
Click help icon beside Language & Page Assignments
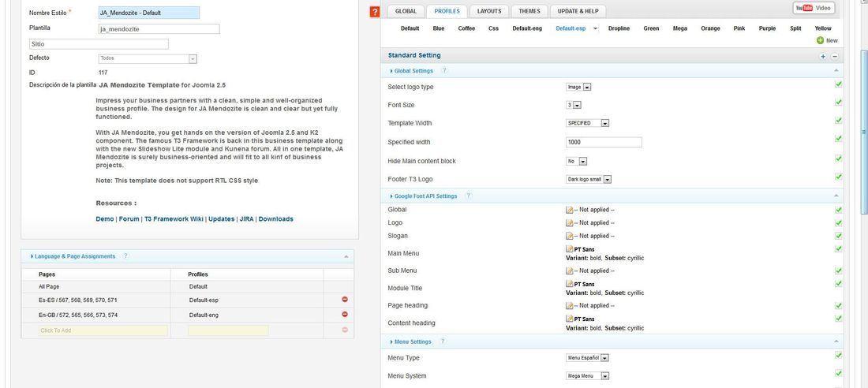(125, 256)
